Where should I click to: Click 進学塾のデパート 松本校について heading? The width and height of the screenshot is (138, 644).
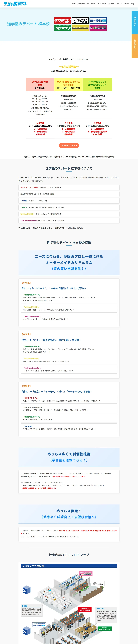(x=69, y=168)
